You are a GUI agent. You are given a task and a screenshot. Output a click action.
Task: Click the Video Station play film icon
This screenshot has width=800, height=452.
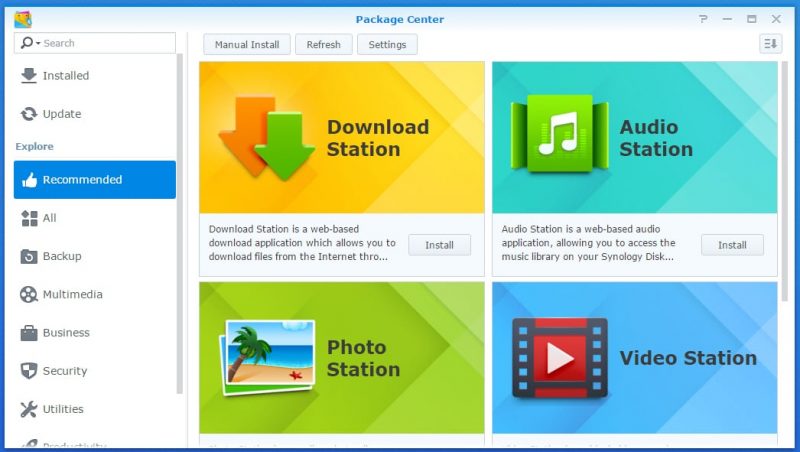click(560, 358)
